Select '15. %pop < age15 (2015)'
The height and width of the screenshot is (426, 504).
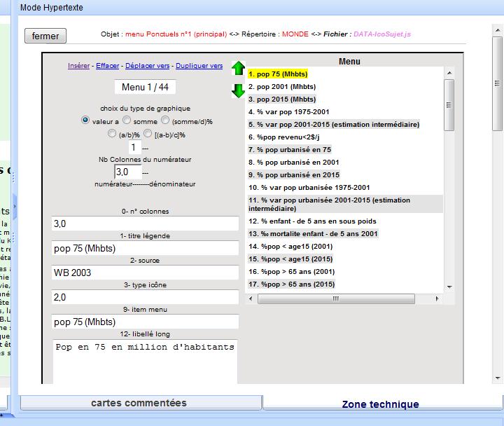tap(290, 259)
